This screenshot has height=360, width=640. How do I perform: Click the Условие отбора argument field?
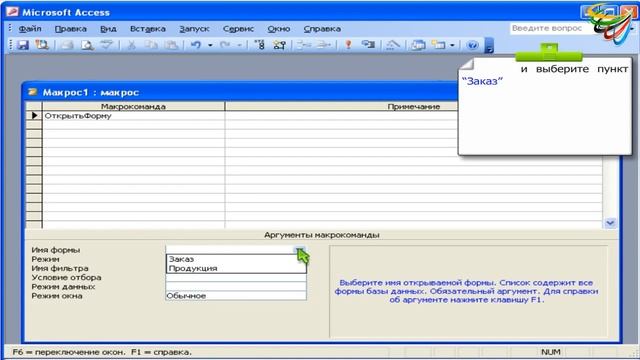pos(236,278)
